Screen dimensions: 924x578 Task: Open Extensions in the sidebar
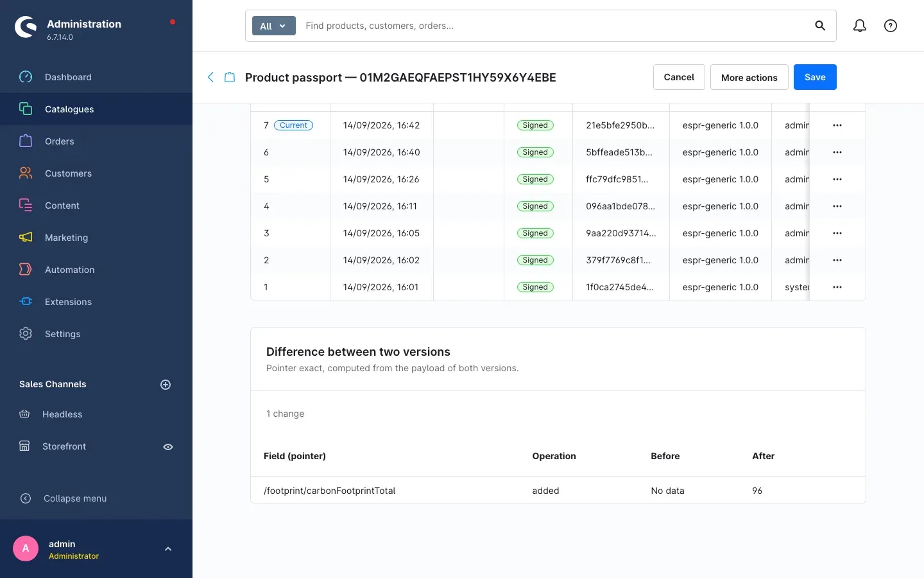(96, 302)
